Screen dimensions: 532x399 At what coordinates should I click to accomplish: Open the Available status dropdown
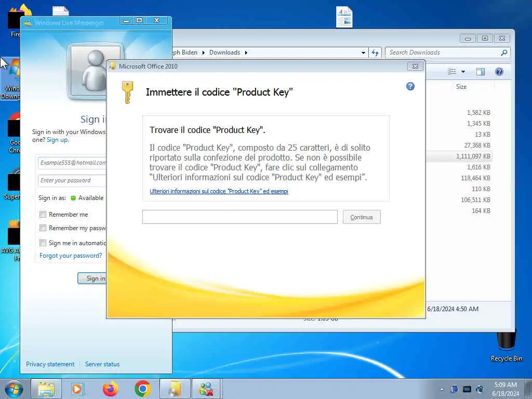[87, 198]
